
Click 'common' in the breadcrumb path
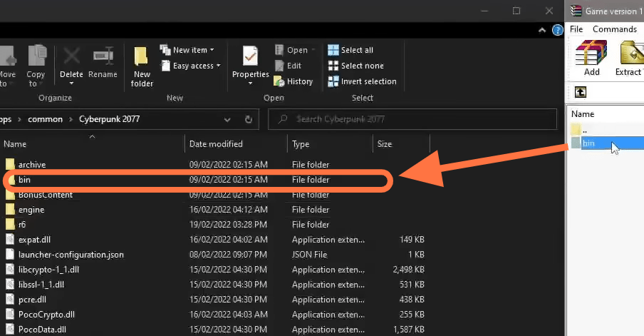click(x=45, y=119)
